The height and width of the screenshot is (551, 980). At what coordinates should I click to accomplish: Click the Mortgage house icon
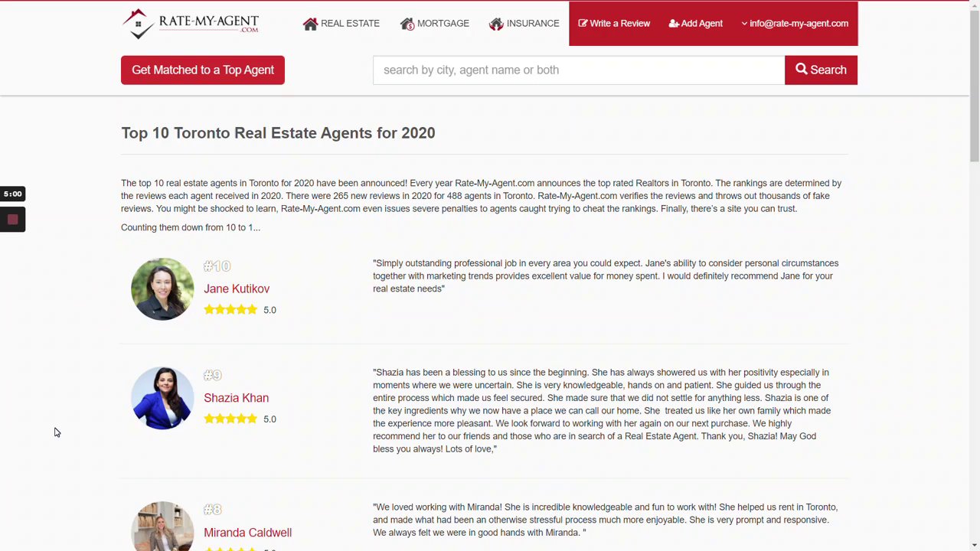coord(407,24)
